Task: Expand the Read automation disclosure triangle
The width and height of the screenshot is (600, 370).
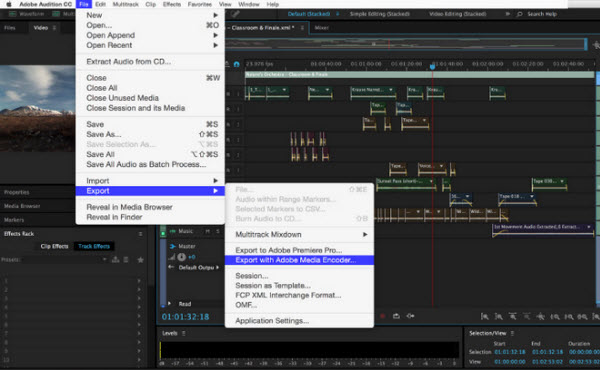Action: [x=170, y=303]
